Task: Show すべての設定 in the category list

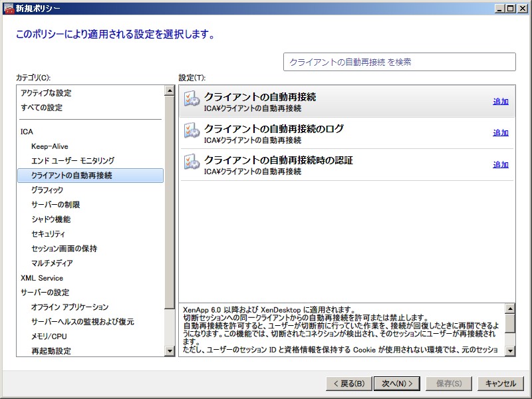Action: (41, 108)
